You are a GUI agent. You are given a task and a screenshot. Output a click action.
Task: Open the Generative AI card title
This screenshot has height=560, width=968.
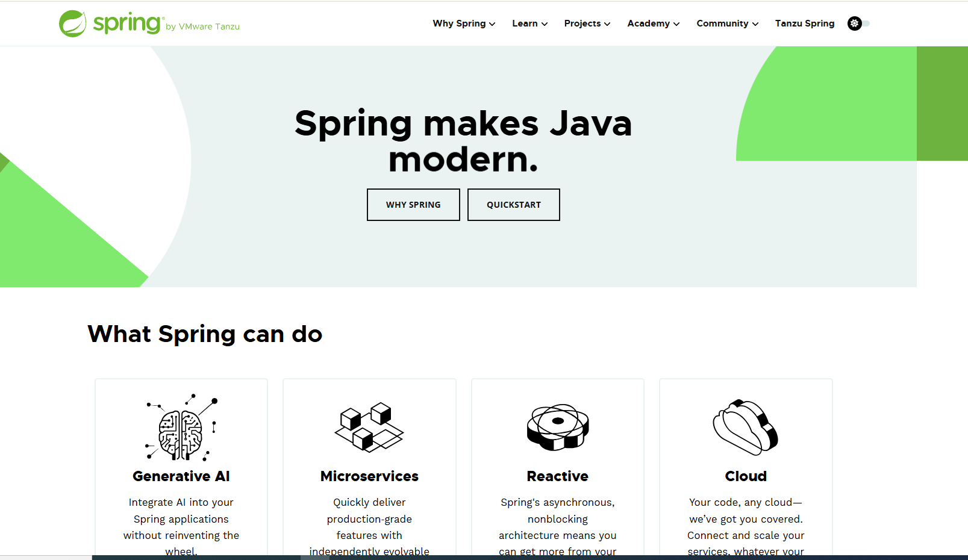[181, 476]
